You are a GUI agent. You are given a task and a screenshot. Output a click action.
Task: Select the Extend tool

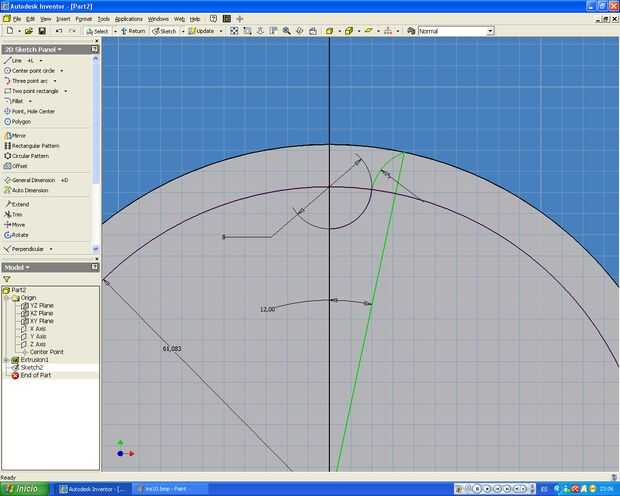click(16, 204)
